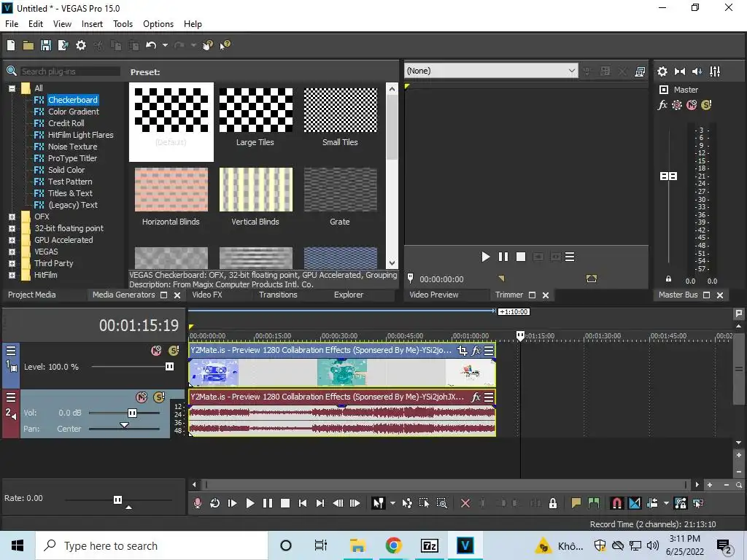Open Master FX button in Master Bus
The width and height of the screenshot is (747, 560).
662,105
